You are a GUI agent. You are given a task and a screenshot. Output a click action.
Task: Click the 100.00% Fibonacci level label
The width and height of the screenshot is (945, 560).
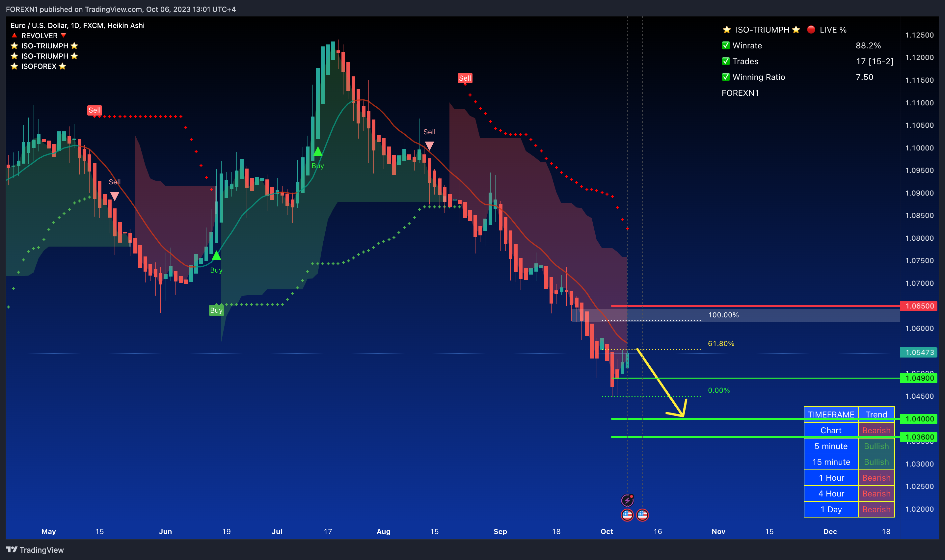(723, 315)
